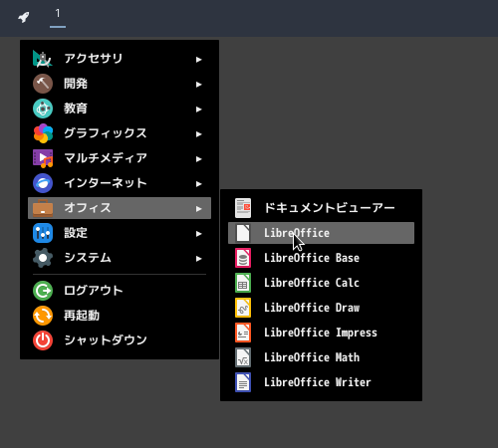The image size is (498, 448).
Task: Click the blank LibreOffice start center icon
Action: pyautogui.click(x=243, y=233)
